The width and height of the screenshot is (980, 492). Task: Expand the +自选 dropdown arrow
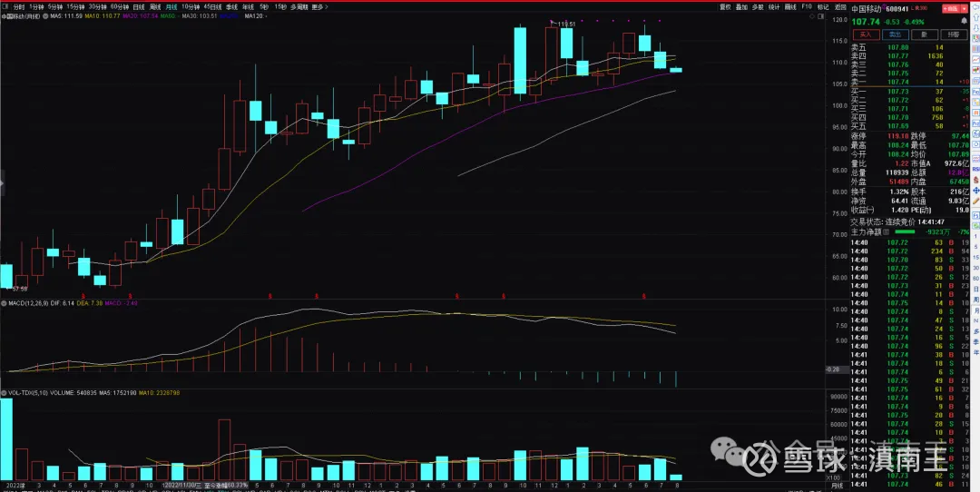[x=965, y=9]
